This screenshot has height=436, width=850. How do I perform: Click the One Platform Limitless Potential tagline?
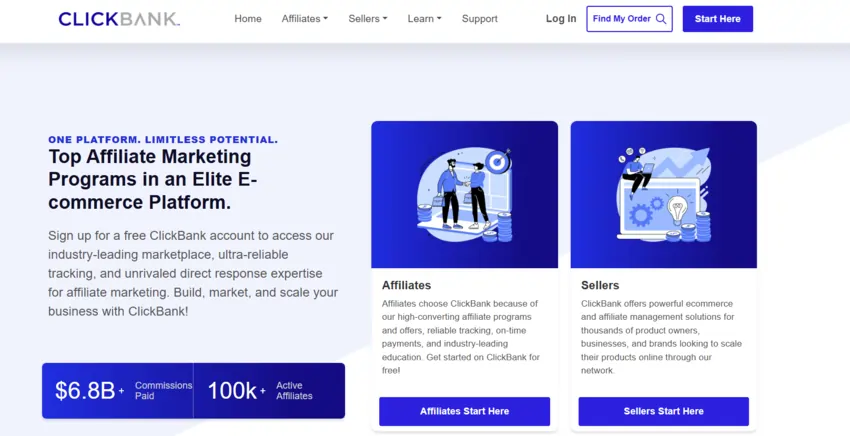pos(163,139)
